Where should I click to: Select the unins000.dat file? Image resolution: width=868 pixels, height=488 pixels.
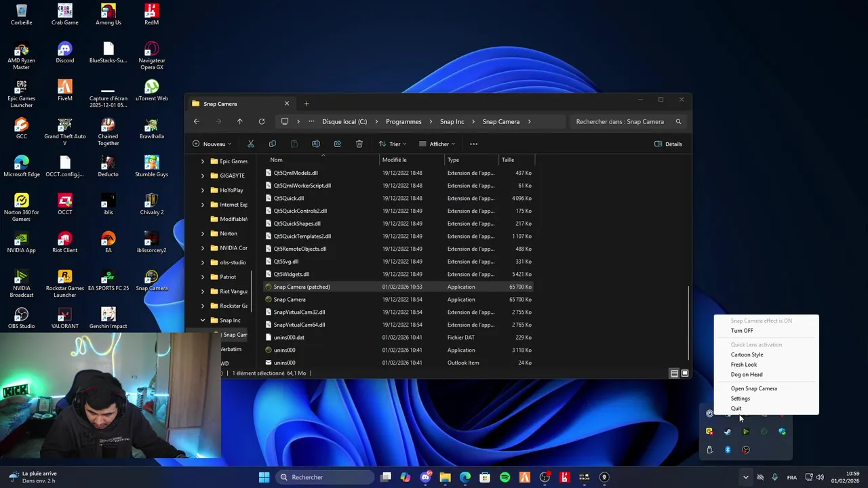point(399,338)
